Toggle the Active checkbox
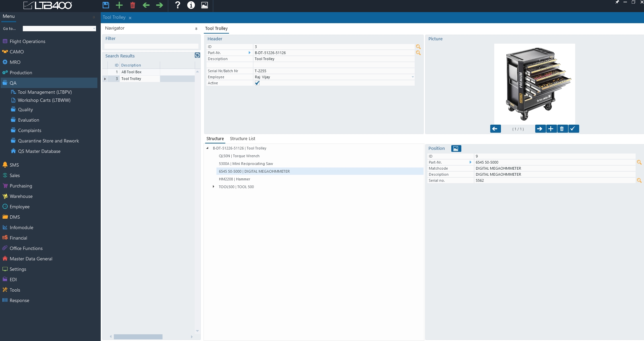This screenshot has width=644, height=341. pos(257,83)
